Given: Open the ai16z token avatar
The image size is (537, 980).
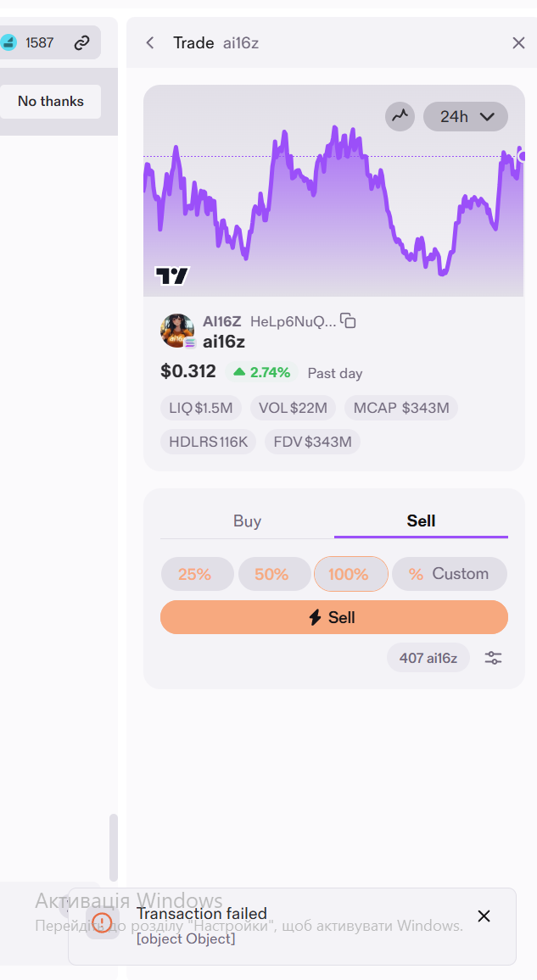Looking at the screenshot, I should point(177,331).
